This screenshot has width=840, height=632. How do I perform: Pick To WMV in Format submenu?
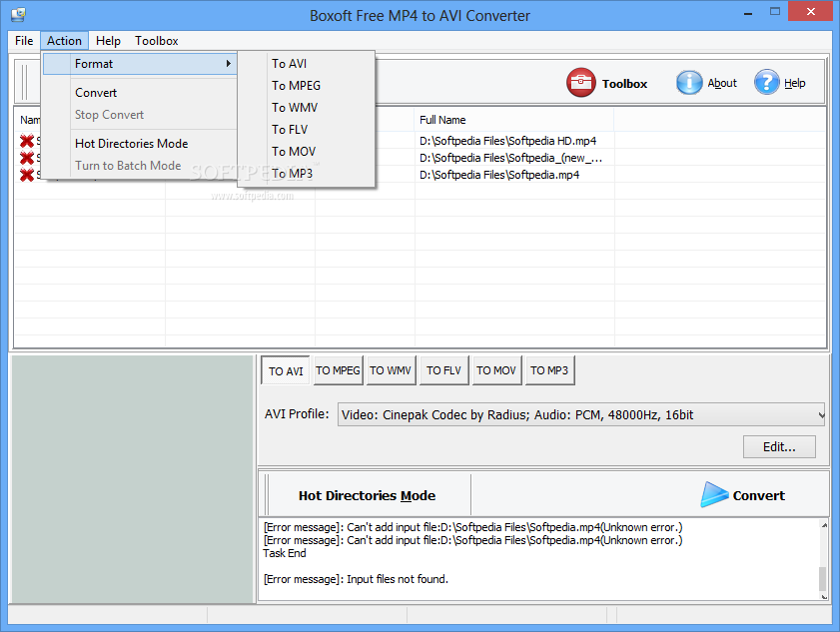pyautogui.click(x=306, y=108)
